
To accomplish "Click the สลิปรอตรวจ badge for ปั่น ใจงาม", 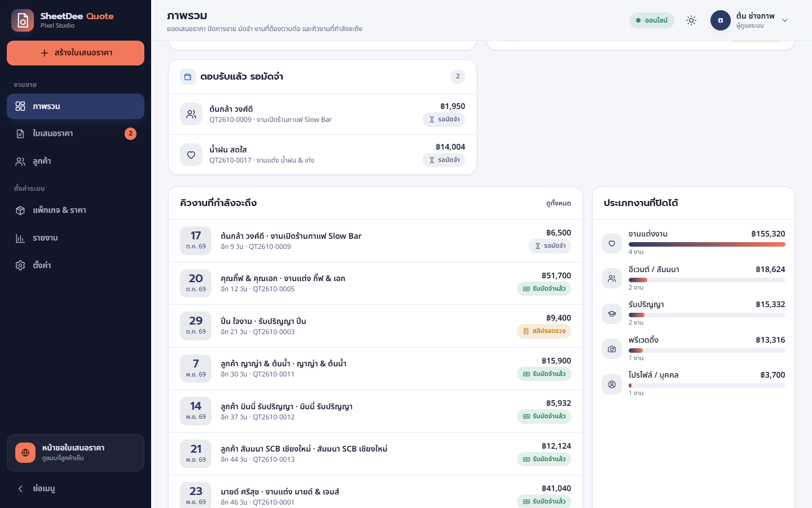I will 544,331.
